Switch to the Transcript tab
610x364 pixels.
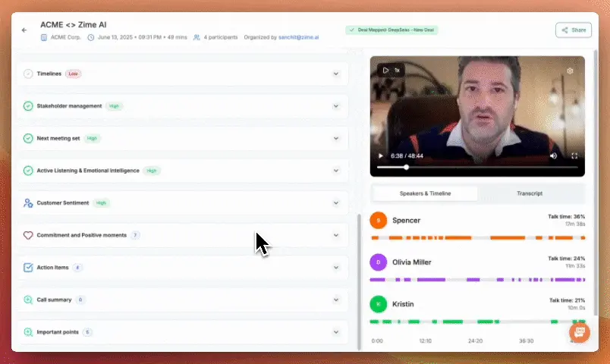tap(530, 193)
